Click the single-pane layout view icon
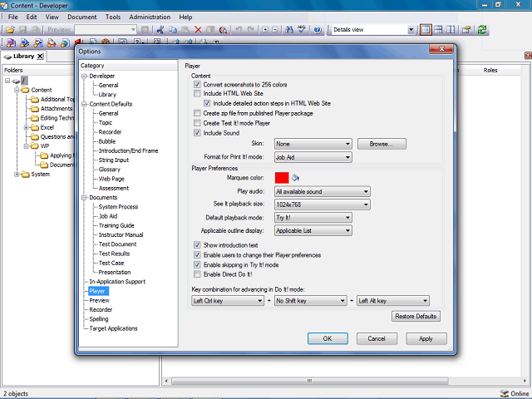Viewport: 532px width, 399px height. pos(426,30)
